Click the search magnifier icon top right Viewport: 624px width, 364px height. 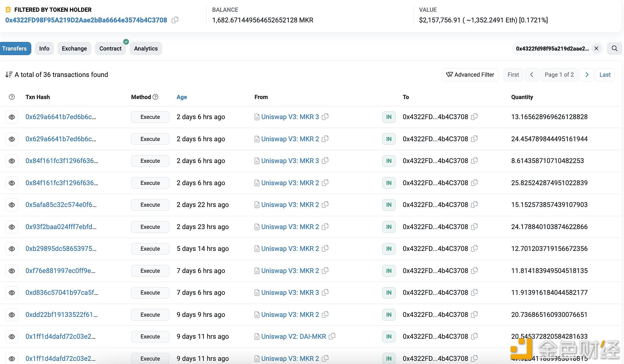pos(615,48)
